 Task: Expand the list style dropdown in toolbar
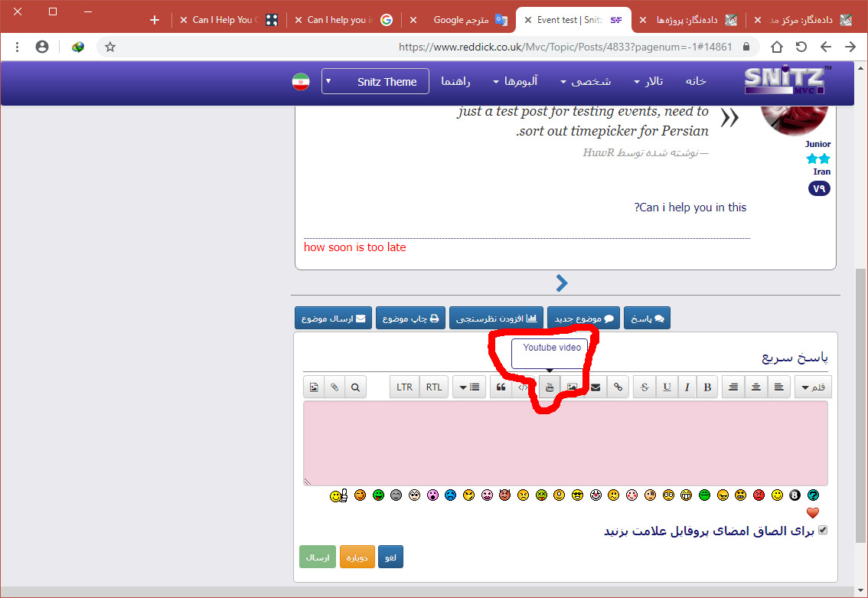tap(468, 387)
